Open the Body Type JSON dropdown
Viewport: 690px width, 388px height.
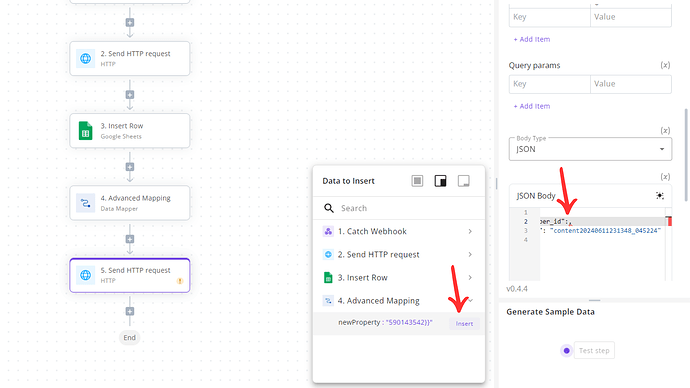(590, 149)
